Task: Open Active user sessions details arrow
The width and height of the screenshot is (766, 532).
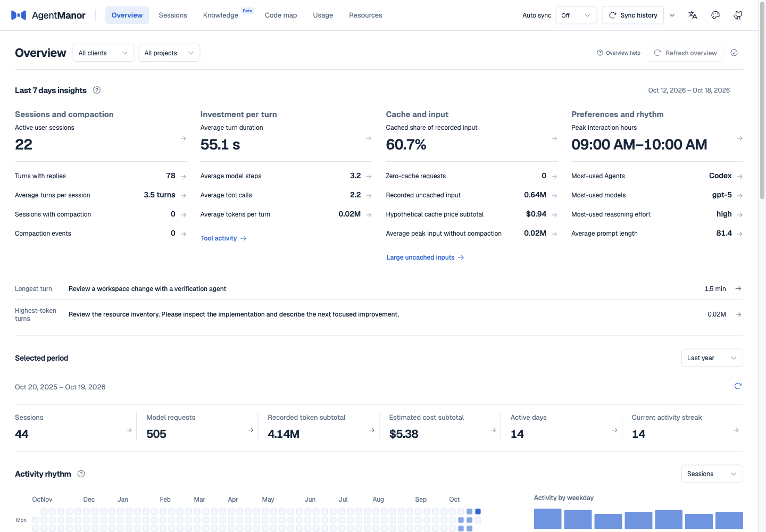Action: [x=184, y=138]
